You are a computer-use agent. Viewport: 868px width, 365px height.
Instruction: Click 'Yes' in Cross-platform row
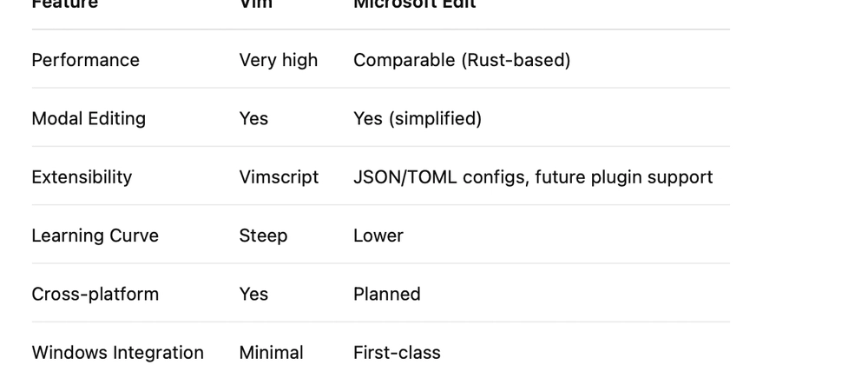coord(253,294)
